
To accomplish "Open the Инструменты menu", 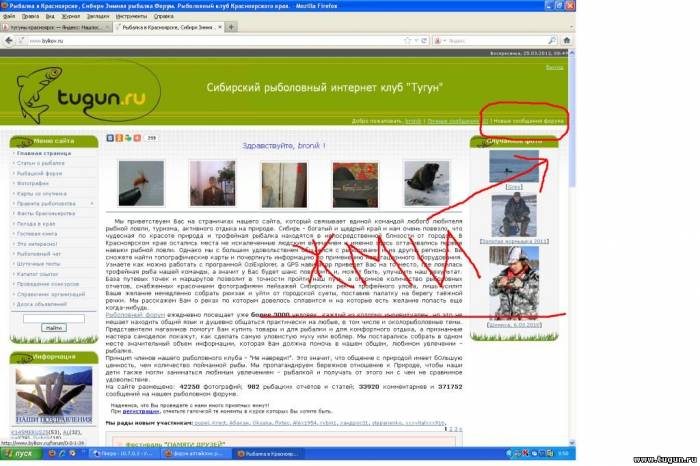I will [131, 16].
